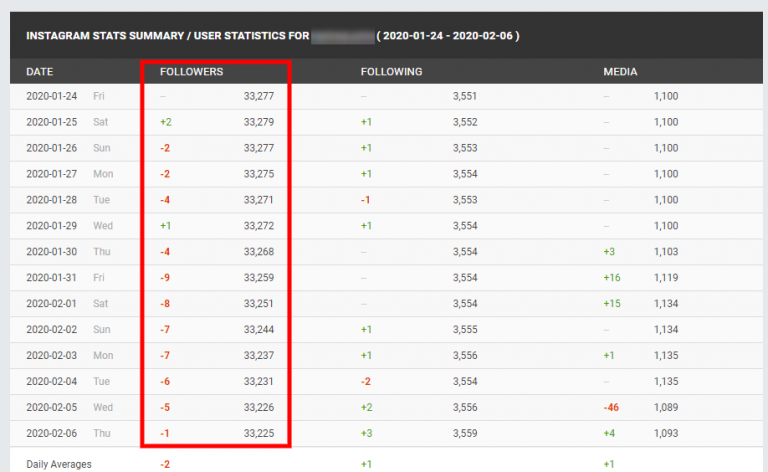768x472 pixels.
Task: Click following count 3,552
Action: pyautogui.click(x=465, y=122)
